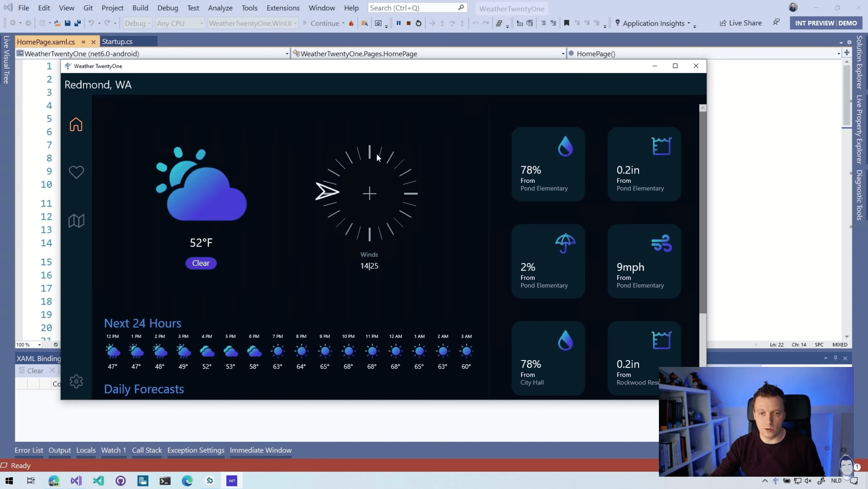The image size is (868, 489).
Task: Click the 12 PM hourly forecast icon
Action: point(113,351)
